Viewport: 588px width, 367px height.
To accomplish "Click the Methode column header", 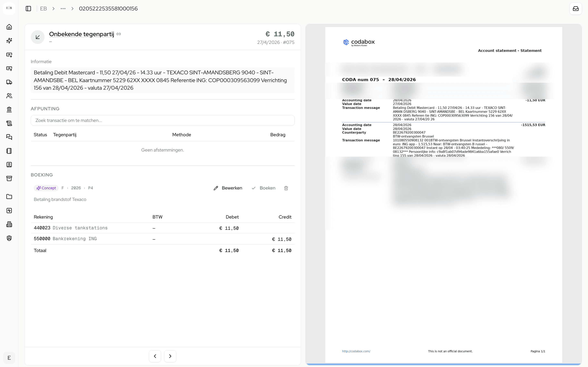I will (182, 135).
